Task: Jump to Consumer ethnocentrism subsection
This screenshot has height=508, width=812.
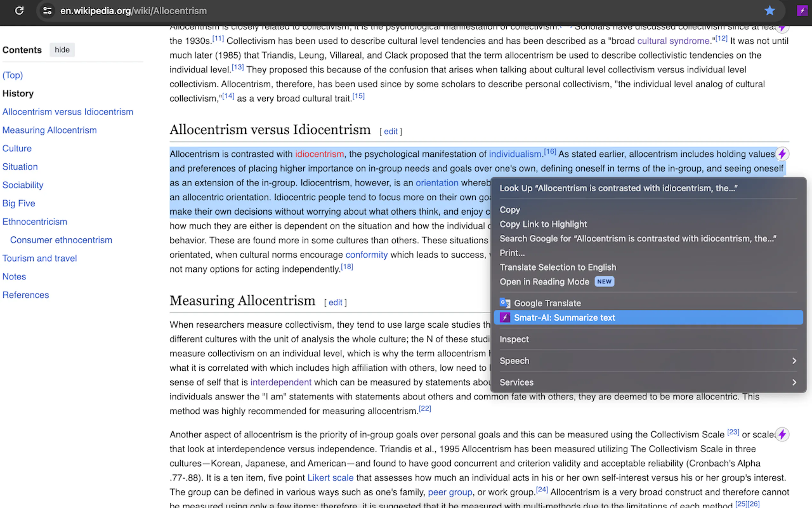Action: [x=61, y=240]
